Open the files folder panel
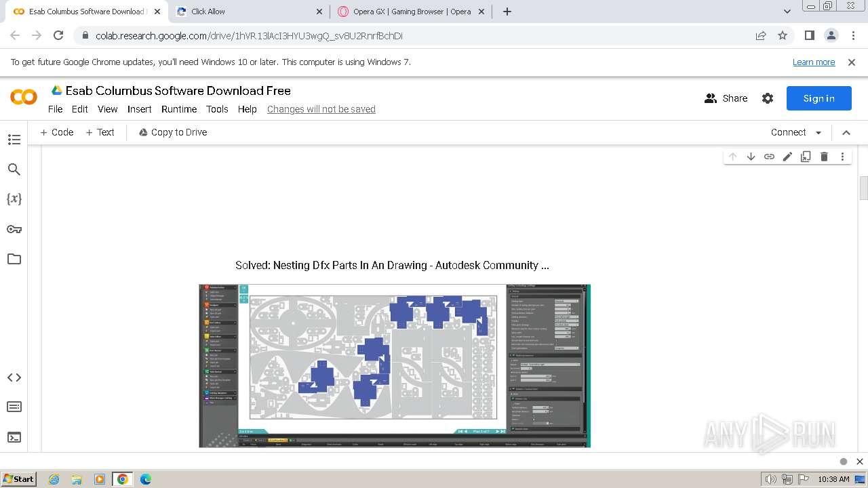868x488 pixels. click(14, 259)
